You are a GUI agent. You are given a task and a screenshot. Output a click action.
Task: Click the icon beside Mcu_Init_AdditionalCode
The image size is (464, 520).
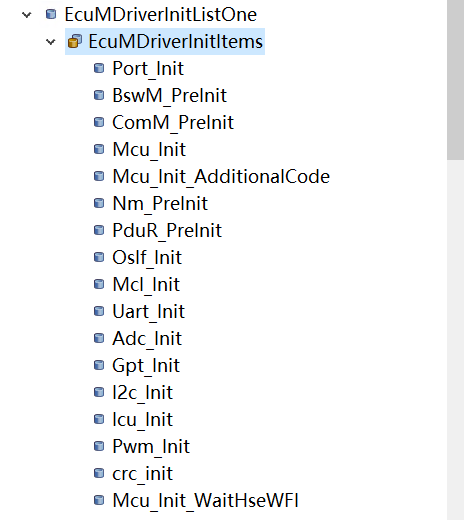point(99,176)
